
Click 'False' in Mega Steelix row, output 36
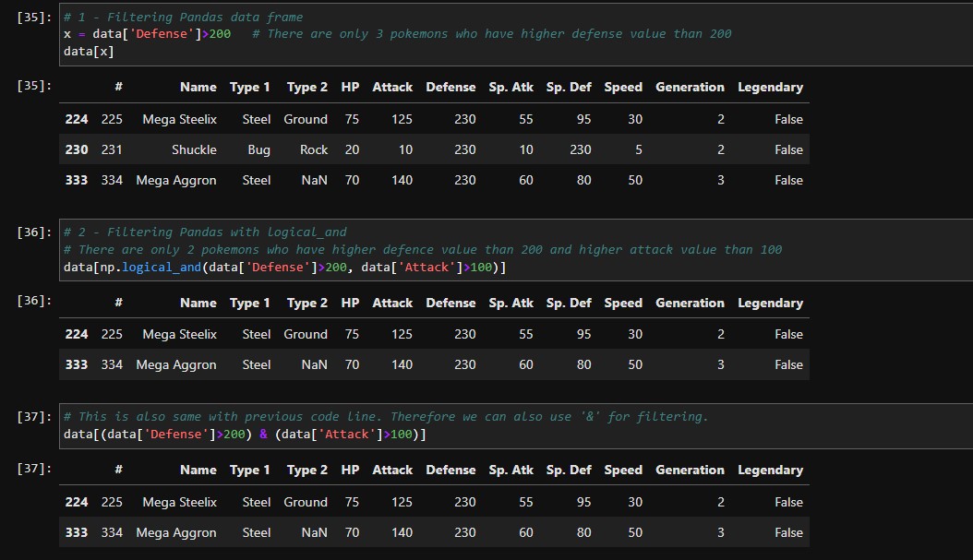[788, 335]
